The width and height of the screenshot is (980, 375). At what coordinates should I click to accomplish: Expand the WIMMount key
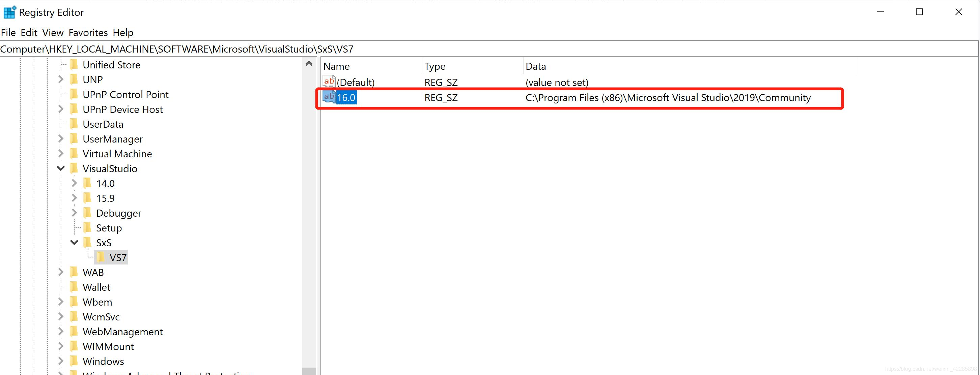[x=60, y=346]
